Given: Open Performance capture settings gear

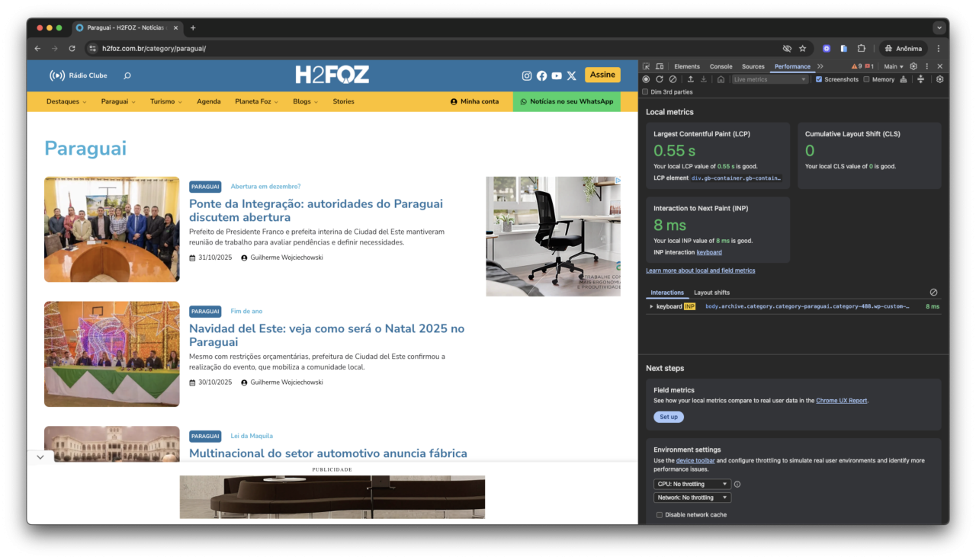Looking at the screenshot, I should [939, 79].
